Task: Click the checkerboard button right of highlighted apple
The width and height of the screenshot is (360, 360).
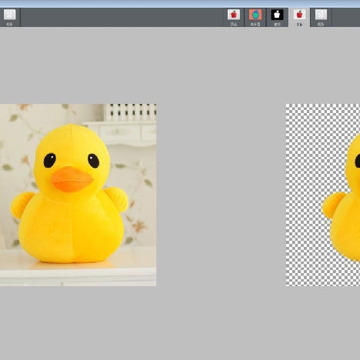Action: tap(321, 17)
